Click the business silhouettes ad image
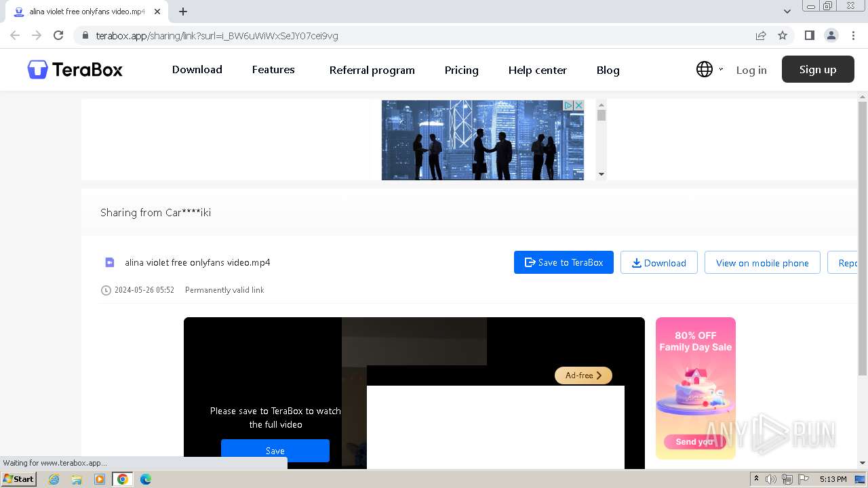This screenshot has height=488, width=868. [483, 140]
